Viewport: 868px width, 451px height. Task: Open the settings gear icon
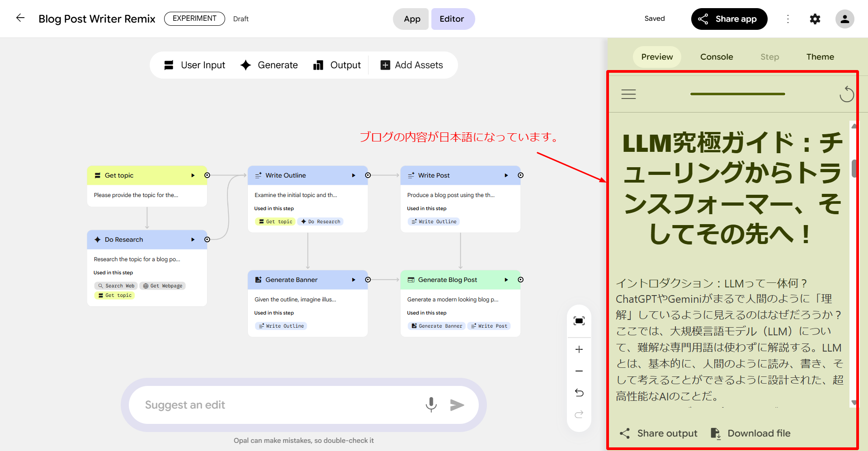coord(815,19)
